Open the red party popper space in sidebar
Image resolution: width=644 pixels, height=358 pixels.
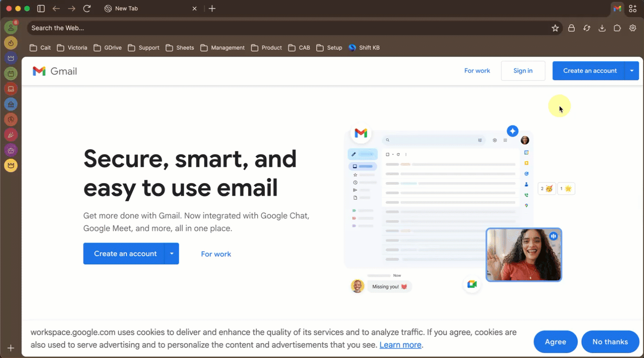[x=11, y=135]
